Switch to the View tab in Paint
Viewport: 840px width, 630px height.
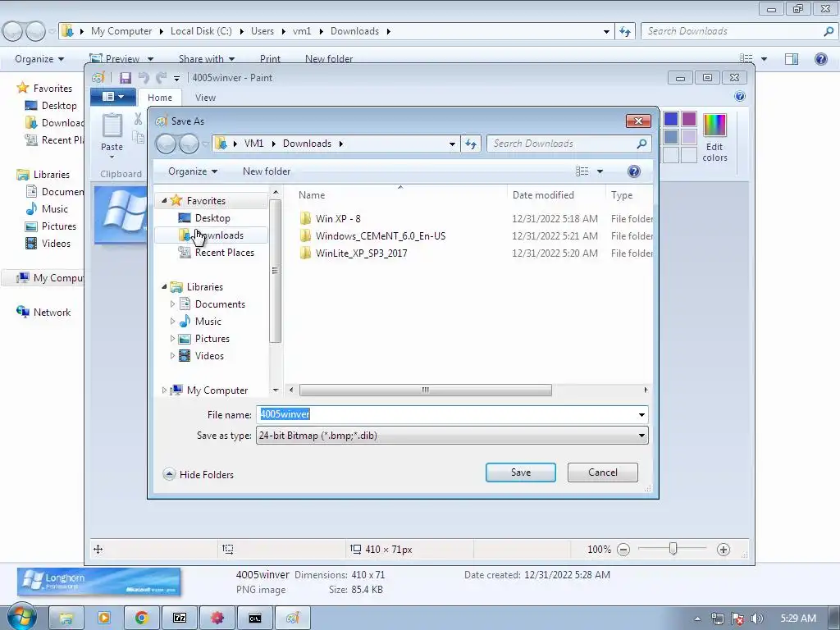[x=205, y=98]
